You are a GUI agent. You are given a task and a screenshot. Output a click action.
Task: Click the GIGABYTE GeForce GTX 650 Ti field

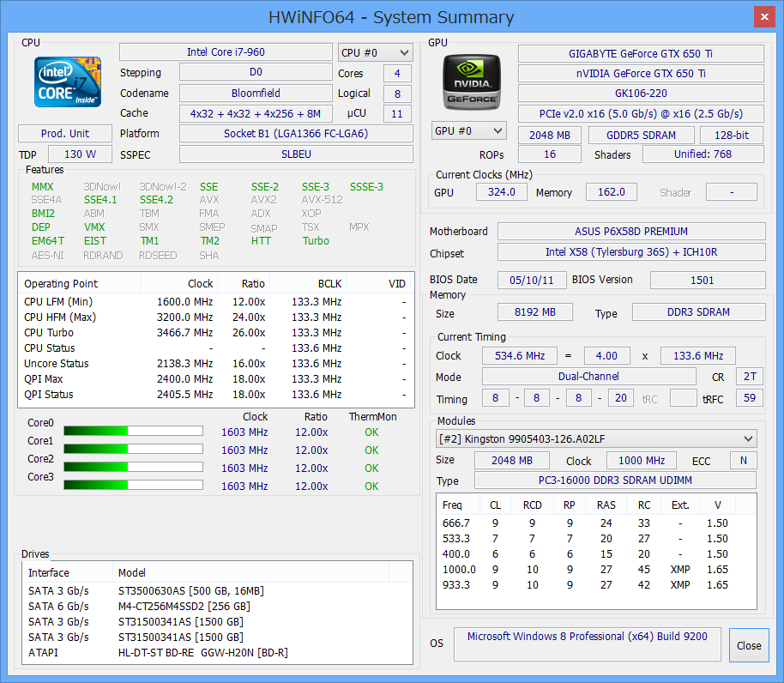point(641,53)
